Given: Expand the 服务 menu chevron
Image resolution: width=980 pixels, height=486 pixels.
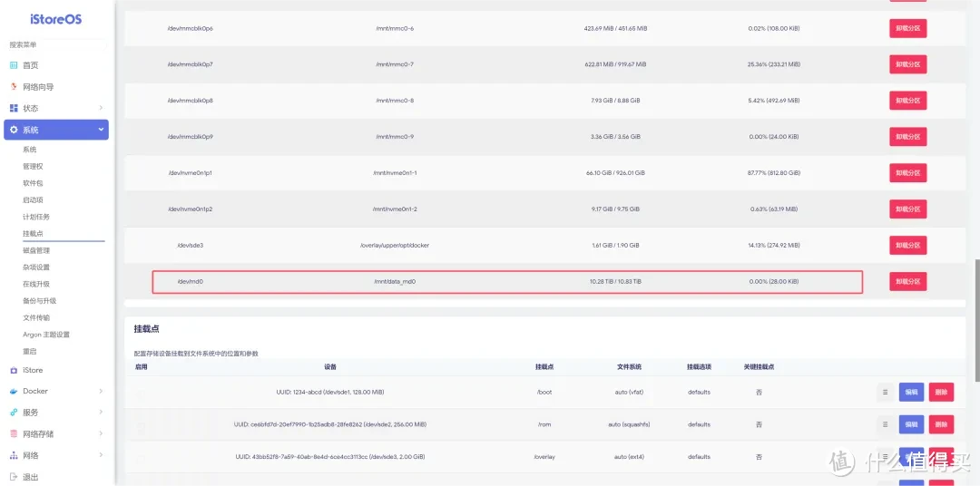Looking at the screenshot, I should (x=101, y=413).
